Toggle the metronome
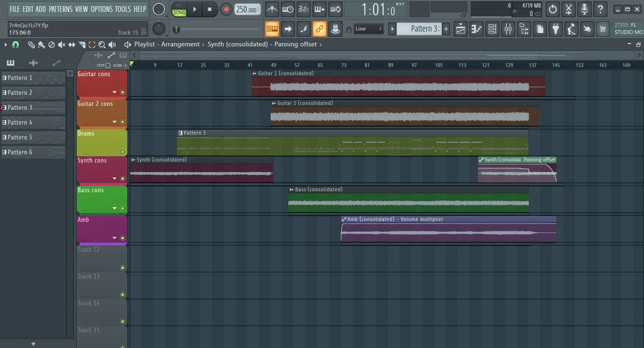The height and width of the screenshot is (348, 644). click(272, 9)
